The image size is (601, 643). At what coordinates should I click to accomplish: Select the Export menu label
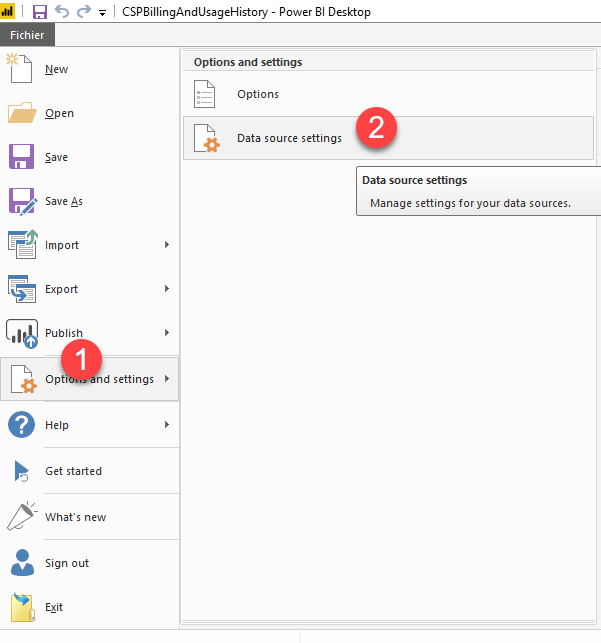pos(61,289)
